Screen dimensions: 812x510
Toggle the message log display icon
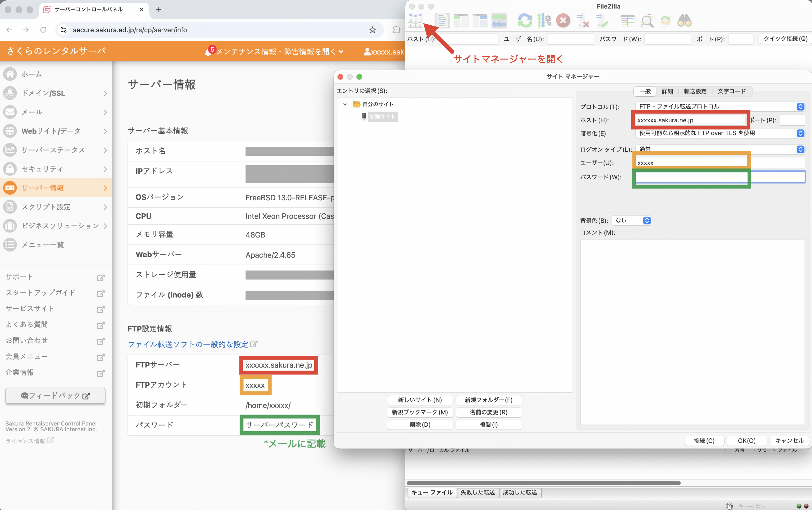(442, 21)
